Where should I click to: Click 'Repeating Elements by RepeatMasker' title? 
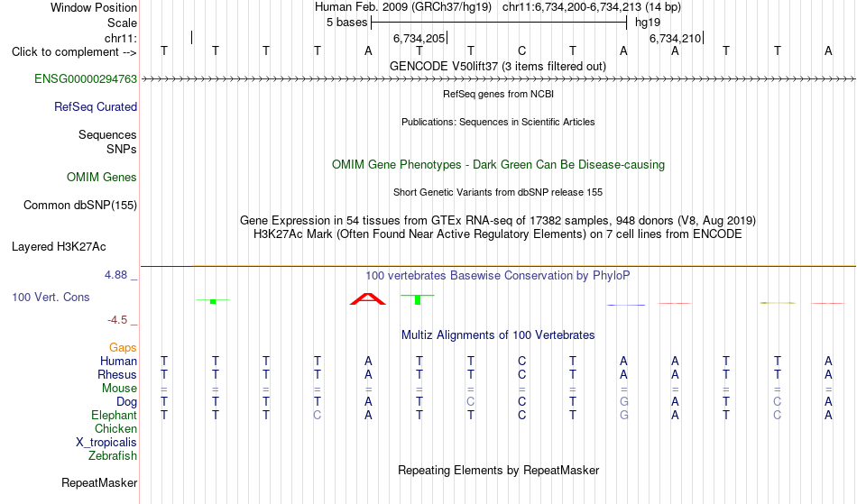pos(498,470)
